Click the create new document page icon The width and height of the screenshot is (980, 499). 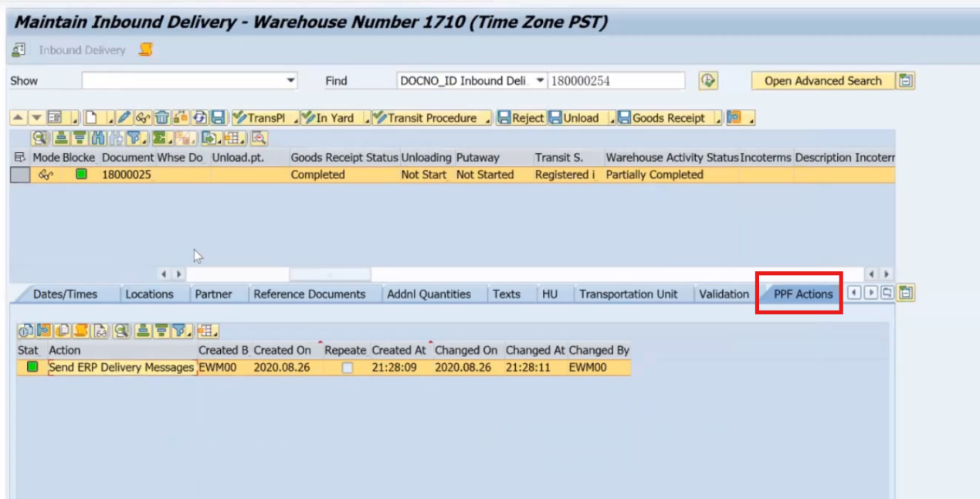[x=91, y=118]
